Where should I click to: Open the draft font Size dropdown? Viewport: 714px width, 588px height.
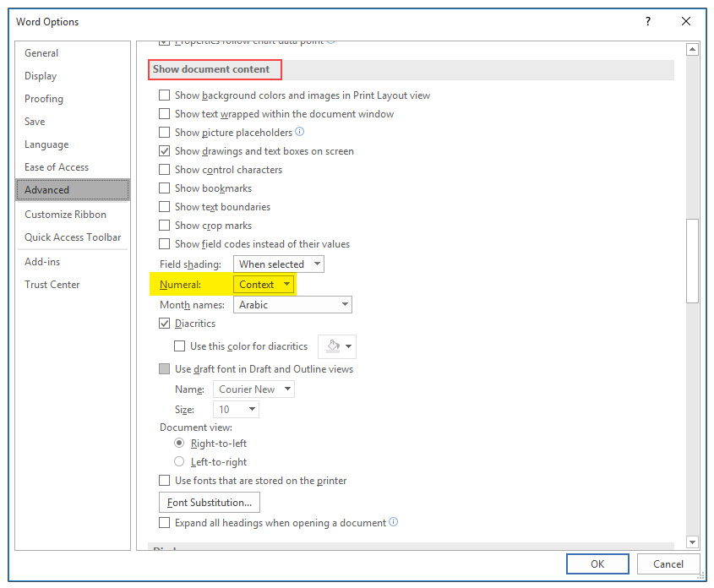tap(236, 409)
